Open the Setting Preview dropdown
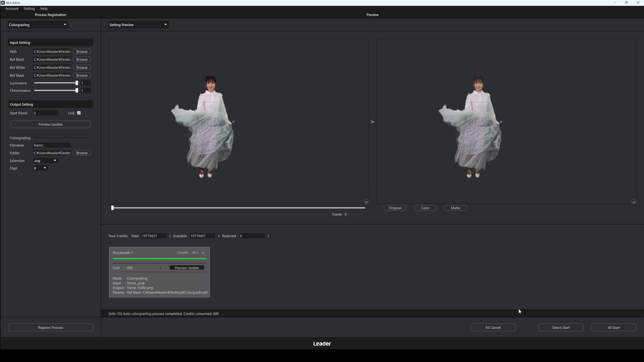This screenshot has height=362, width=644. (139, 25)
